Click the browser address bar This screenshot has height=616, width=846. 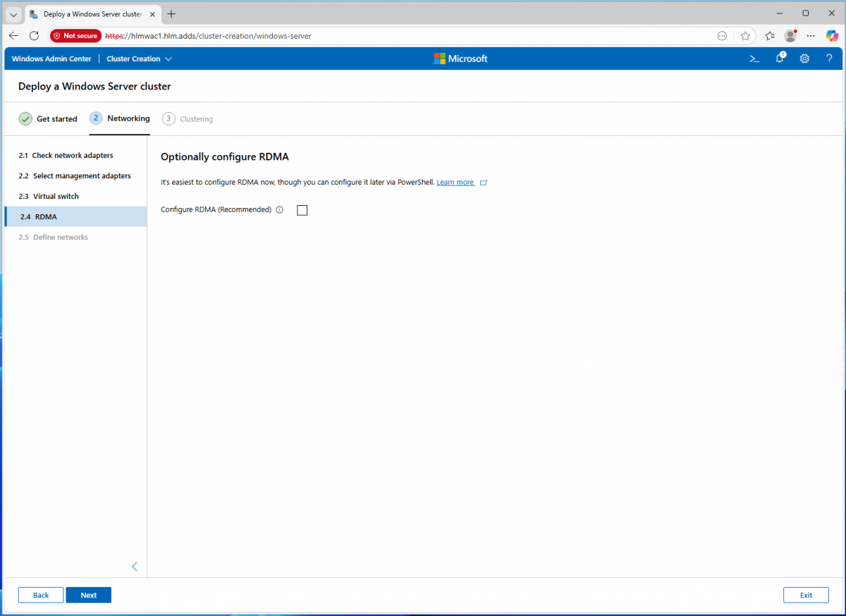coord(409,36)
